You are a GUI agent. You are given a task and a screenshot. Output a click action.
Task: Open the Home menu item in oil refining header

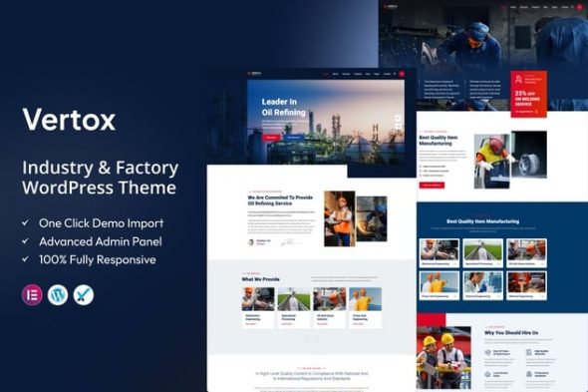(326, 74)
